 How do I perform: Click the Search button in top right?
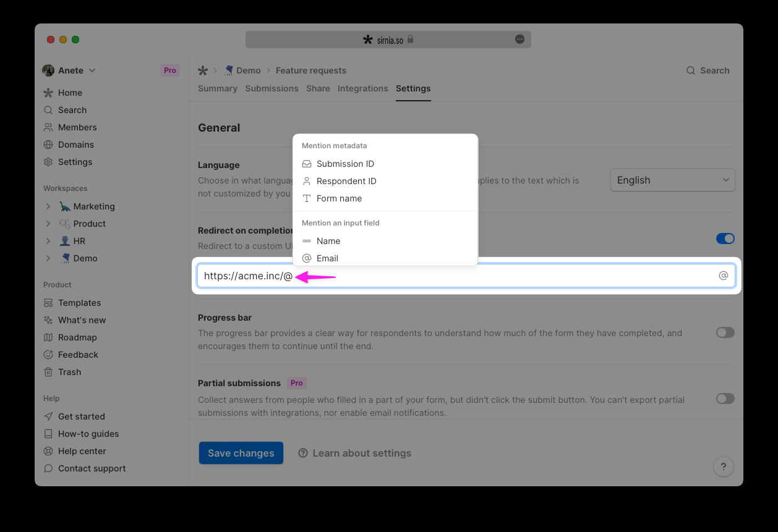(x=708, y=70)
